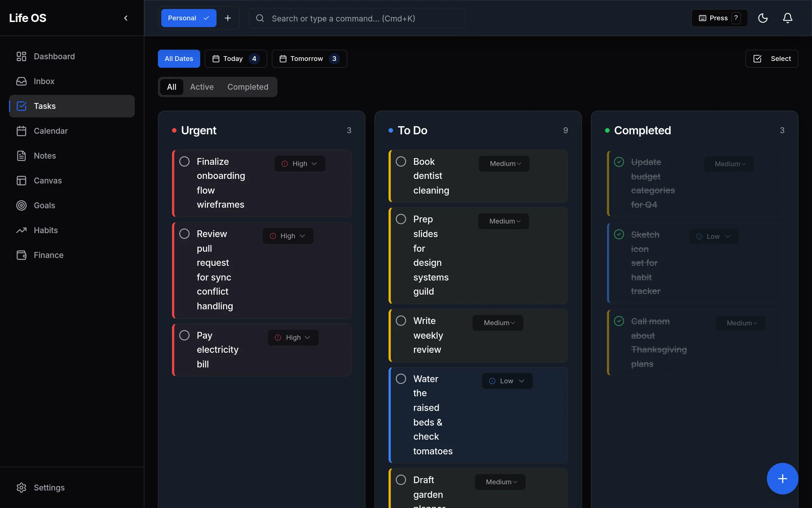Select the All filter tab

[x=172, y=87]
